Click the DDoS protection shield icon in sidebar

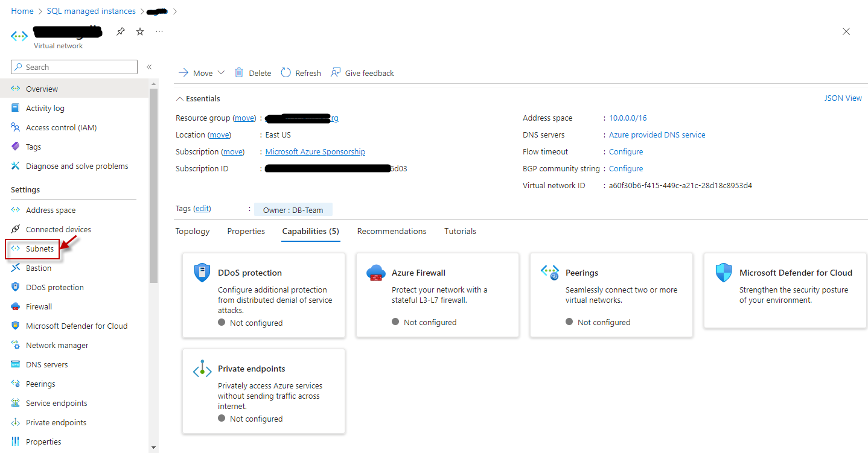pyautogui.click(x=16, y=287)
